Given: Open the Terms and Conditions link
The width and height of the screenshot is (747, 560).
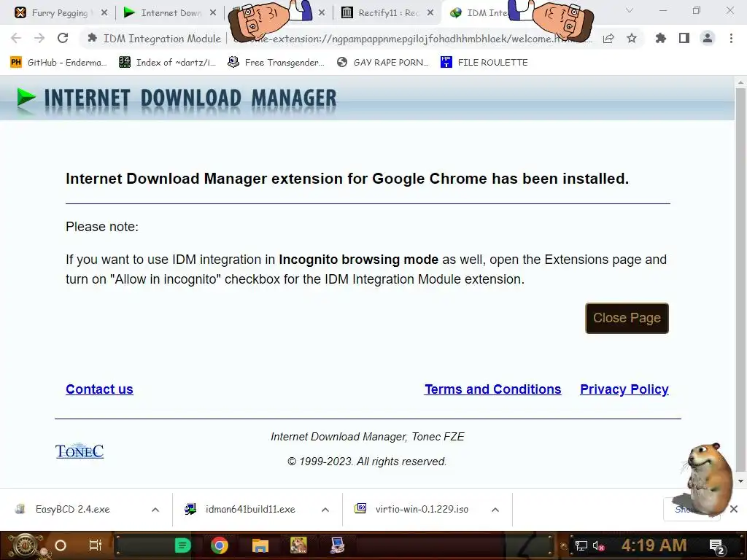Looking at the screenshot, I should coord(493,389).
